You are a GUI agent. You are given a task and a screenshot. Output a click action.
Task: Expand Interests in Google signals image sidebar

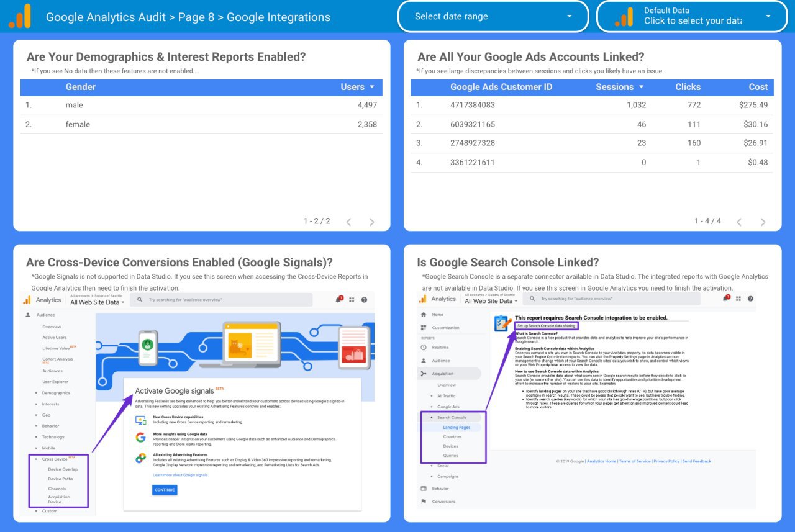click(36, 404)
